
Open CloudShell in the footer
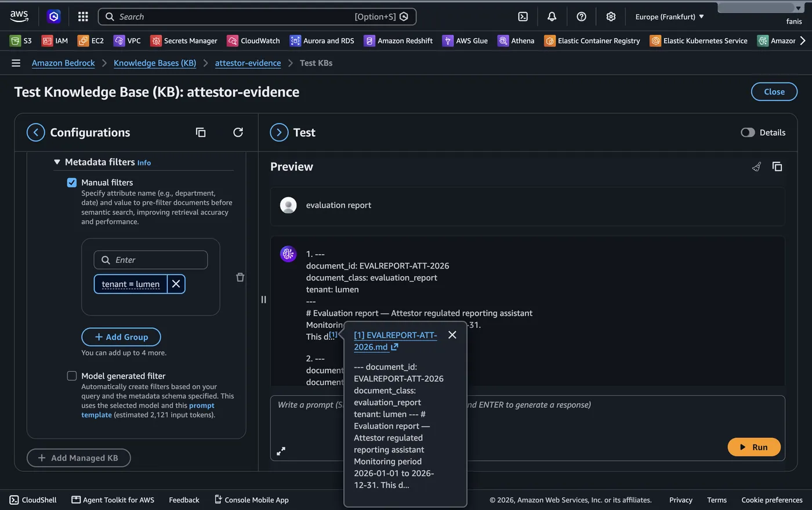point(33,500)
